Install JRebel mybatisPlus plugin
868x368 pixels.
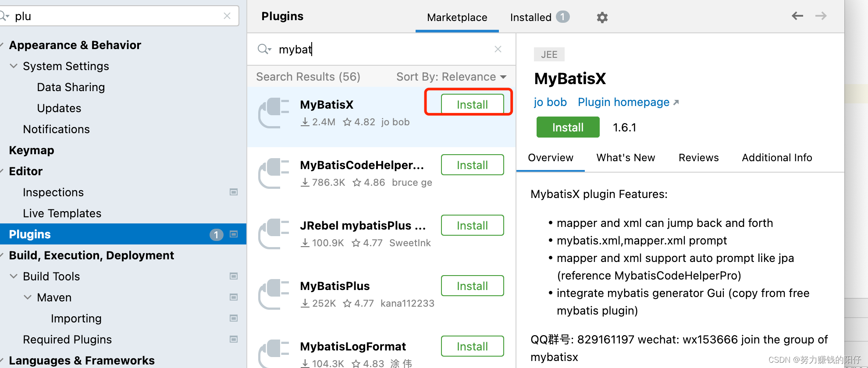click(x=472, y=225)
